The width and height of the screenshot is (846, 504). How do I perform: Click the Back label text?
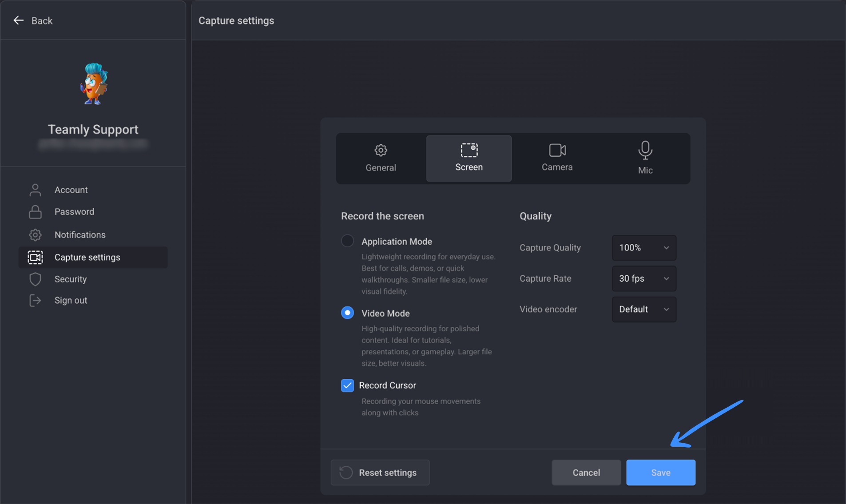(42, 21)
